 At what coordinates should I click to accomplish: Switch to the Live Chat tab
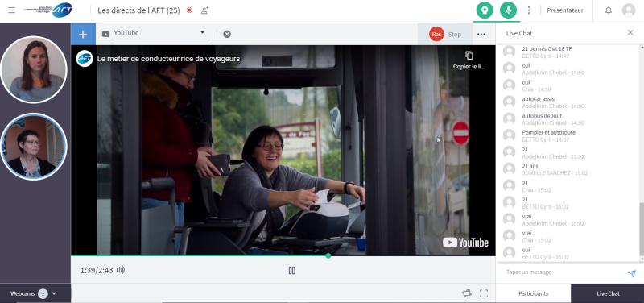pyautogui.click(x=608, y=293)
